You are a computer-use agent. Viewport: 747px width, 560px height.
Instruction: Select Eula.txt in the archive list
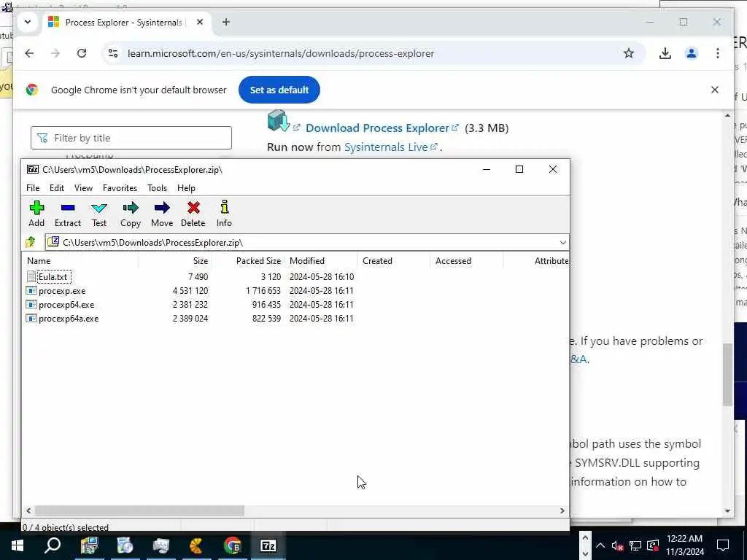tap(53, 276)
